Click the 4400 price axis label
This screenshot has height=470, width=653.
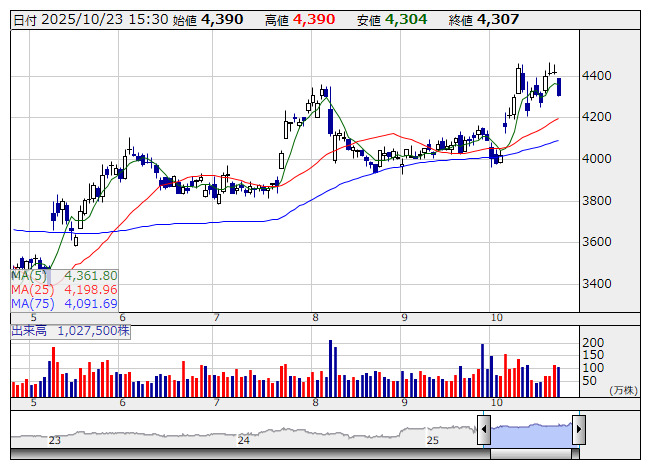click(597, 76)
